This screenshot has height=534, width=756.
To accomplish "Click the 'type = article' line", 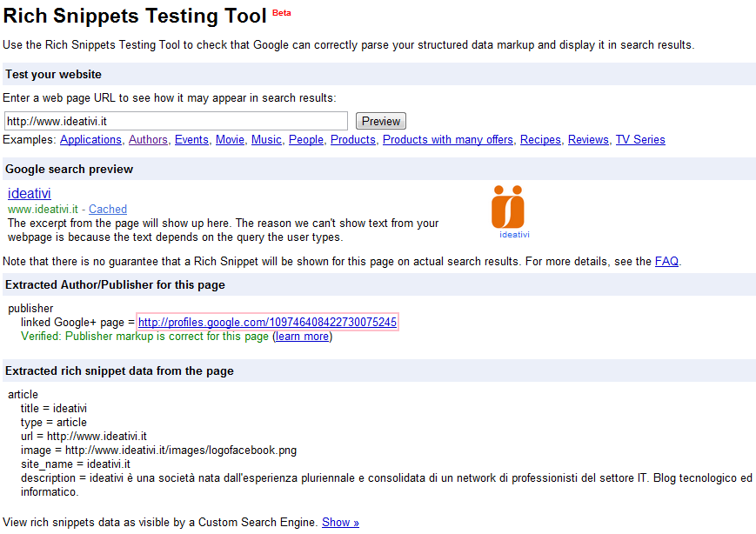I will coord(54,422).
